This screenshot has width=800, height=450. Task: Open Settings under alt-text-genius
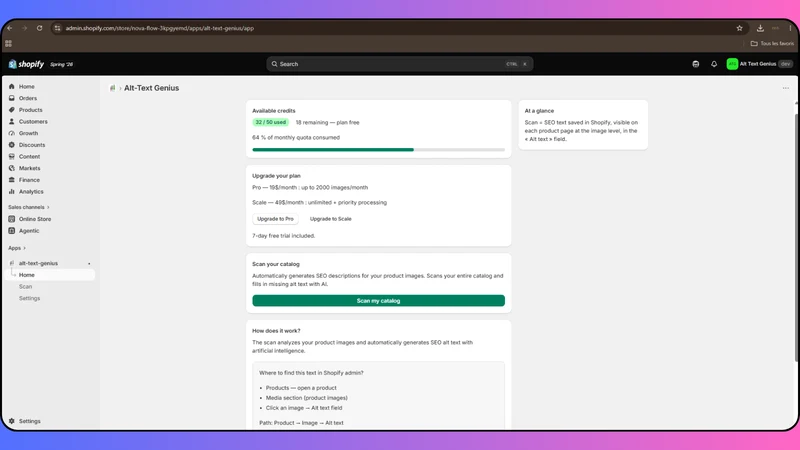point(29,298)
